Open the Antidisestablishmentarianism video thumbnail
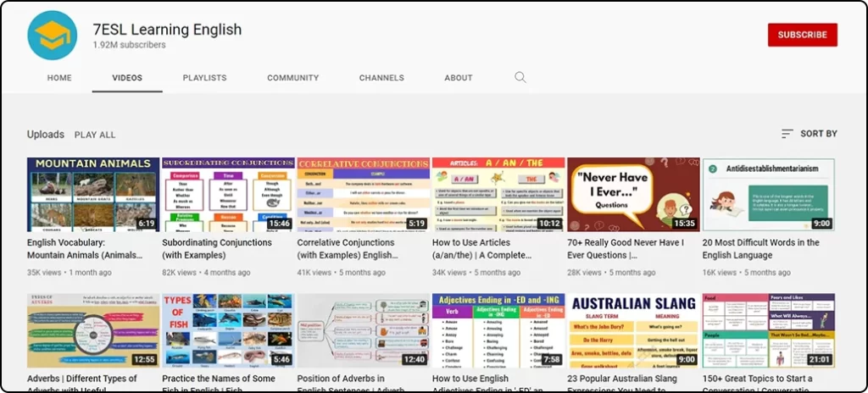 pos(768,194)
